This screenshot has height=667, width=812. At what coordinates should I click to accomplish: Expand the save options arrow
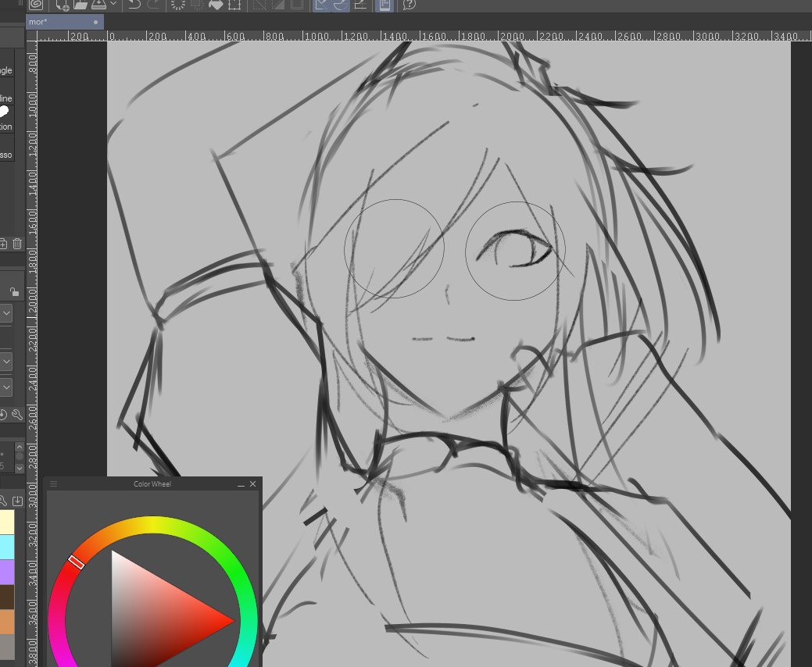pyautogui.click(x=113, y=4)
